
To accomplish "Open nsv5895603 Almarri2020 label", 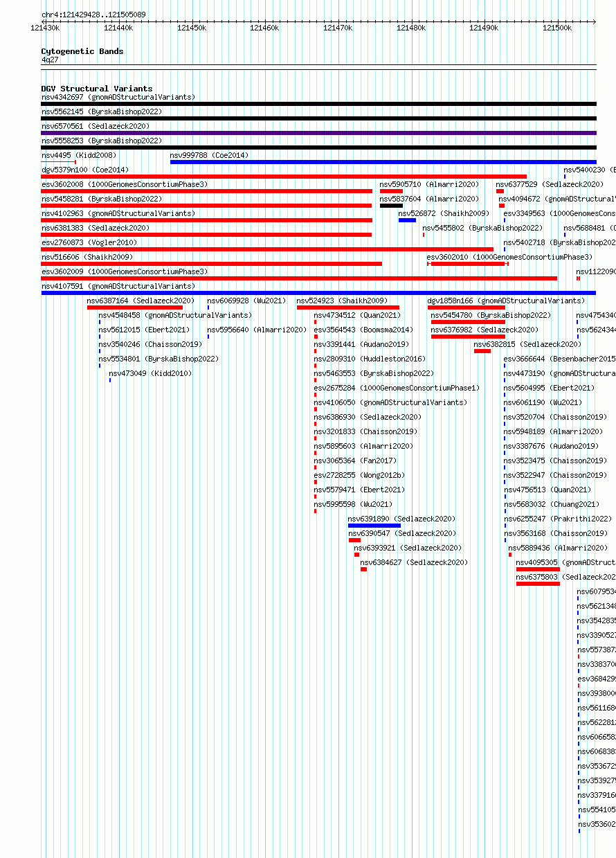I will click(363, 446).
